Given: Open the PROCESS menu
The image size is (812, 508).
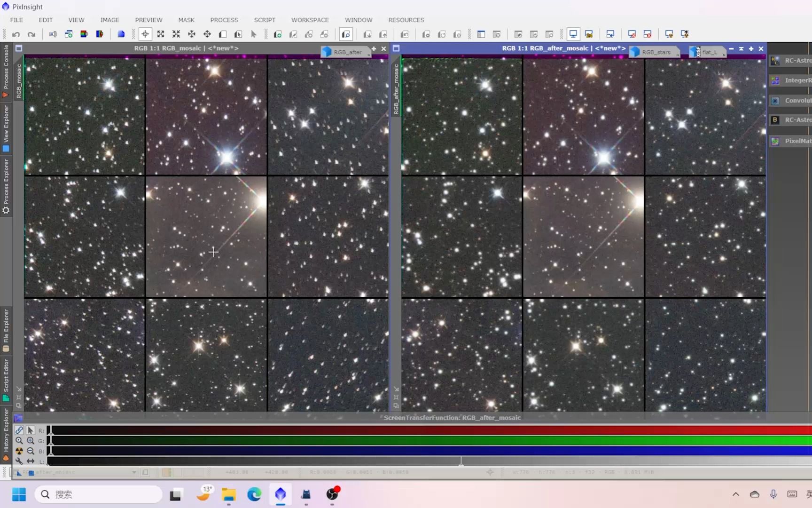Looking at the screenshot, I should (x=224, y=20).
